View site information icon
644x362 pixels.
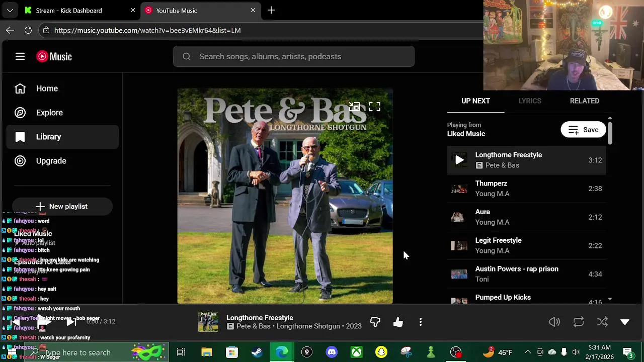[x=46, y=30]
